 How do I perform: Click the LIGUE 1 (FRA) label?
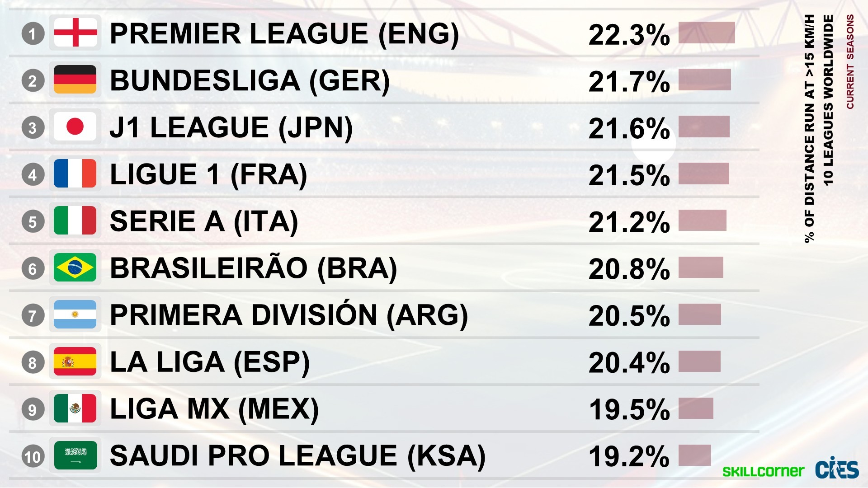tap(208, 175)
